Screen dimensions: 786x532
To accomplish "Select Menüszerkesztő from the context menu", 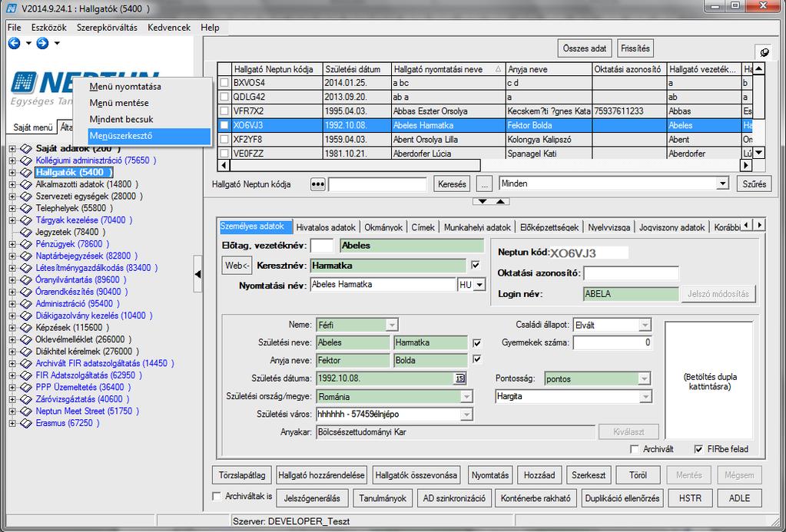I will (x=149, y=136).
